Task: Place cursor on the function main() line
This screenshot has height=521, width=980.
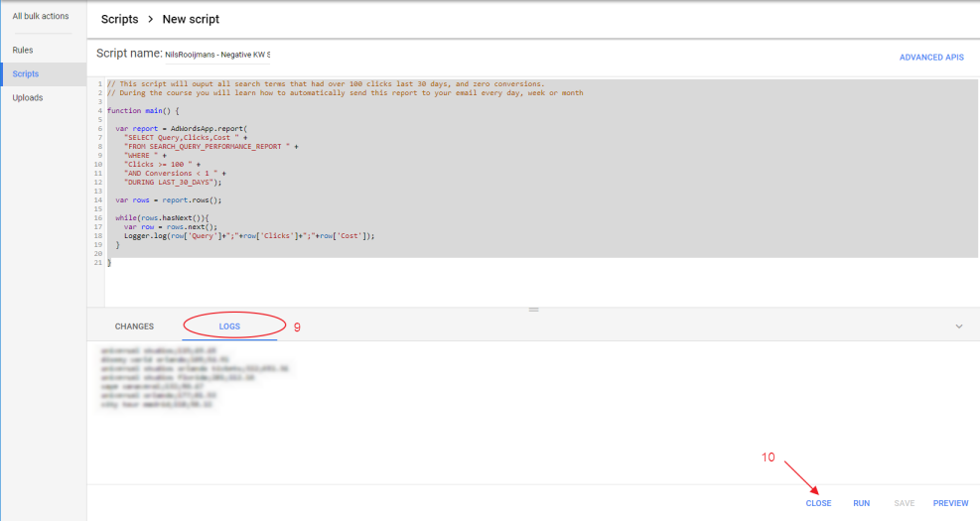Action: click(143, 111)
